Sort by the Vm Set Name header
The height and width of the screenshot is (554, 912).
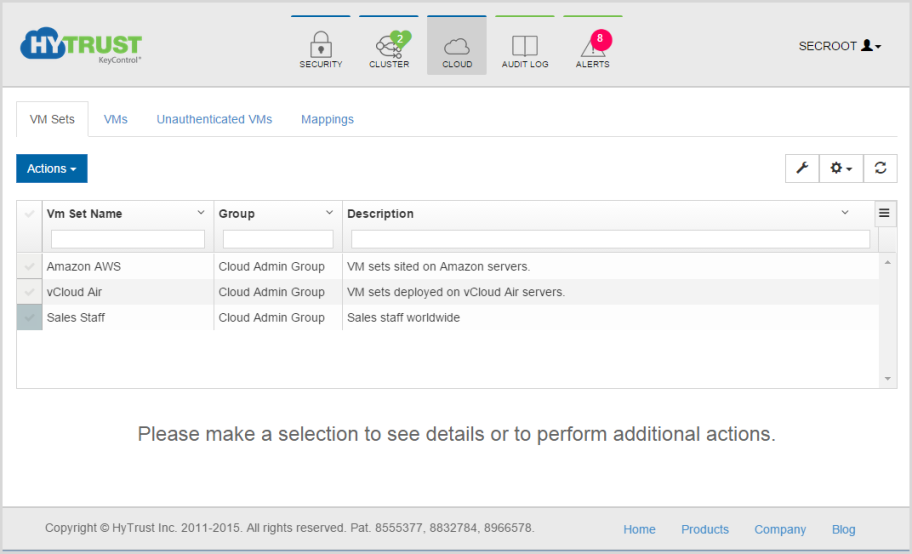click(84, 214)
